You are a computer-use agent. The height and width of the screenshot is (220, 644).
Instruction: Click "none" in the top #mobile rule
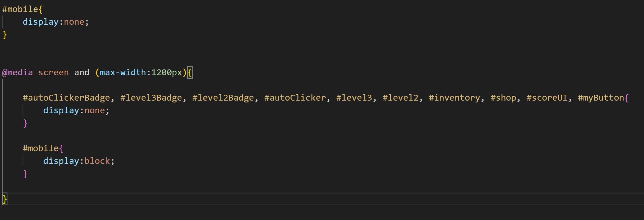click(x=74, y=22)
